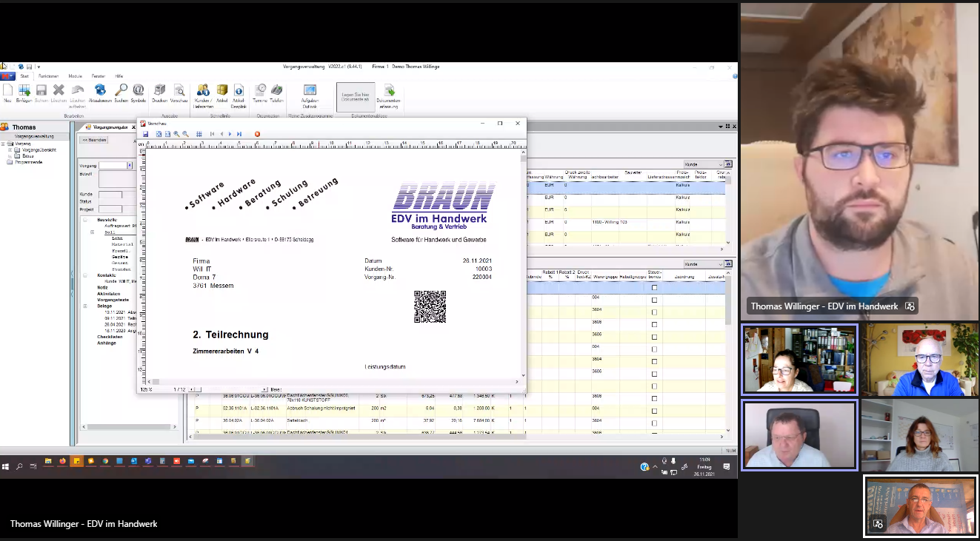980x541 pixels.
Task: Switch to the Module ribbon tab
Action: click(x=75, y=76)
